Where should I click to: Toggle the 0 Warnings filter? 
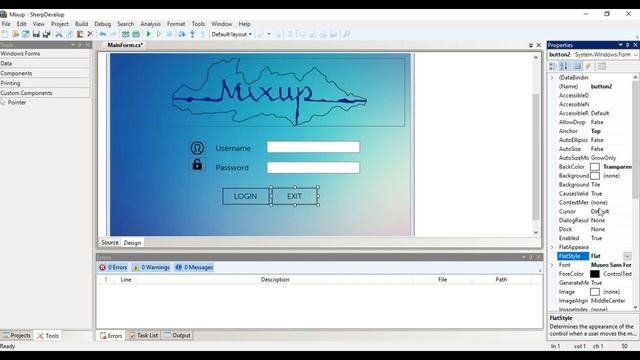(x=151, y=267)
